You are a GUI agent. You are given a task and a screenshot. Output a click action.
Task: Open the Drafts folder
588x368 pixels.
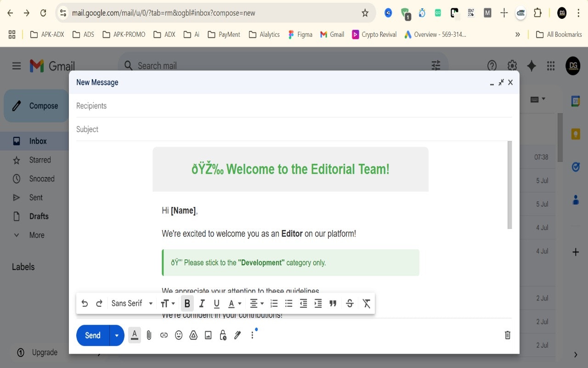(39, 216)
